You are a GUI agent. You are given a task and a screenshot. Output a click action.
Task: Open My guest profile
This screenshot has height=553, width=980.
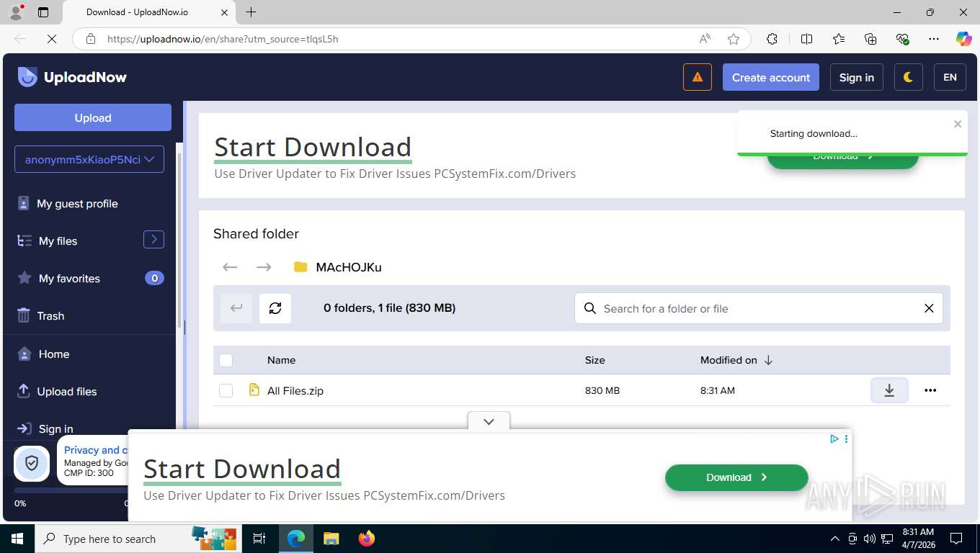click(68, 204)
